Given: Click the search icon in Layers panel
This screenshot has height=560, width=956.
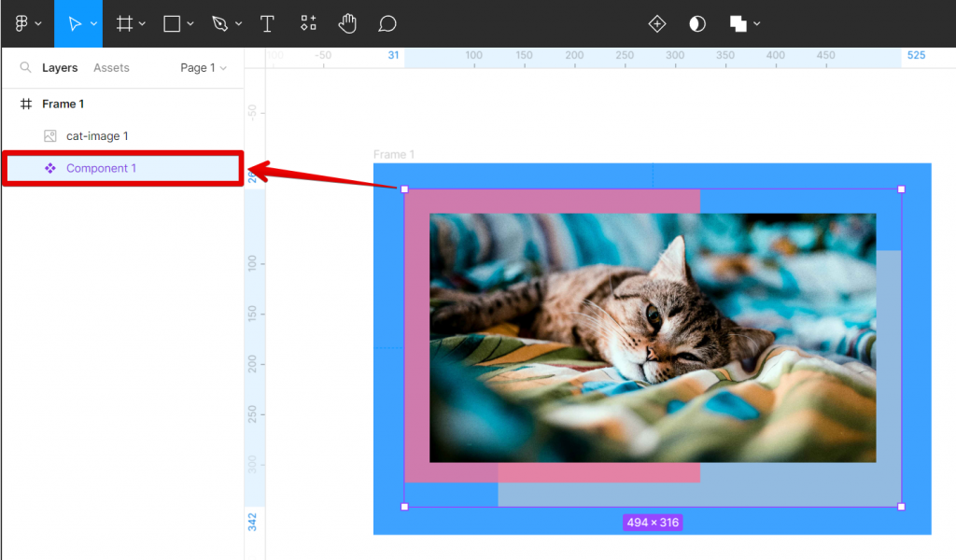Looking at the screenshot, I should [x=25, y=67].
